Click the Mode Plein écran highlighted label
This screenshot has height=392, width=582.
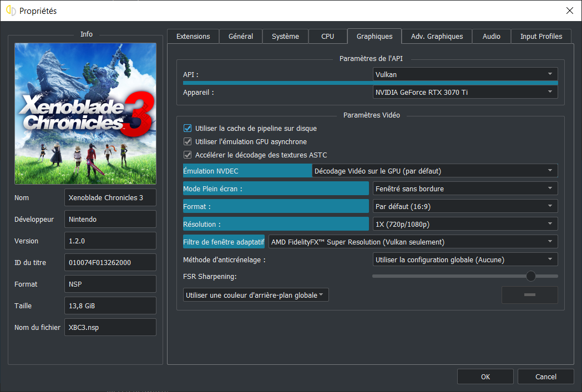pos(276,189)
